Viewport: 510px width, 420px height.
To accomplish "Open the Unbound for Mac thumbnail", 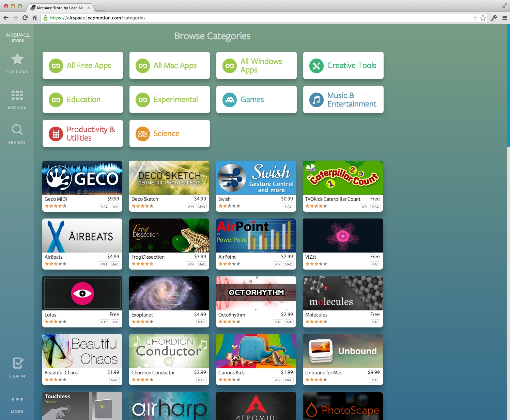I will pyautogui.click(x=343, y=351).
